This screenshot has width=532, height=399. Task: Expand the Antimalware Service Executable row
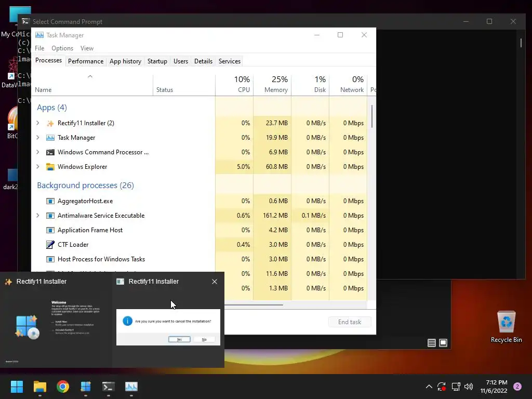click(37, 216)
